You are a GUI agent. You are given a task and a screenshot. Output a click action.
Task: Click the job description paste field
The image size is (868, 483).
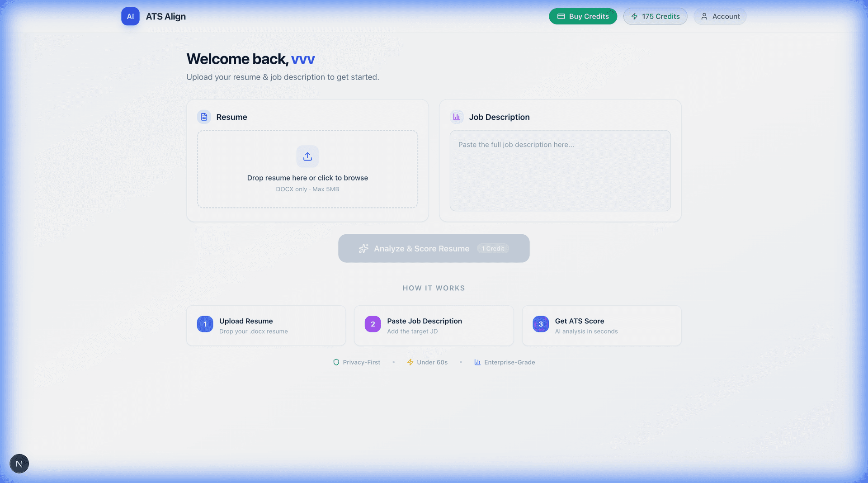pos(560,171)
